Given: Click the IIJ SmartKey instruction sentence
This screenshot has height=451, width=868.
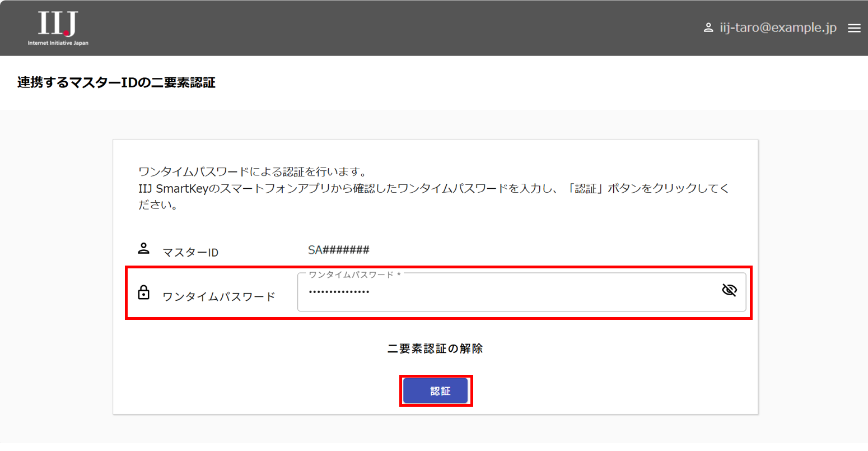Looking at the screenshot, I should (433, 188).
